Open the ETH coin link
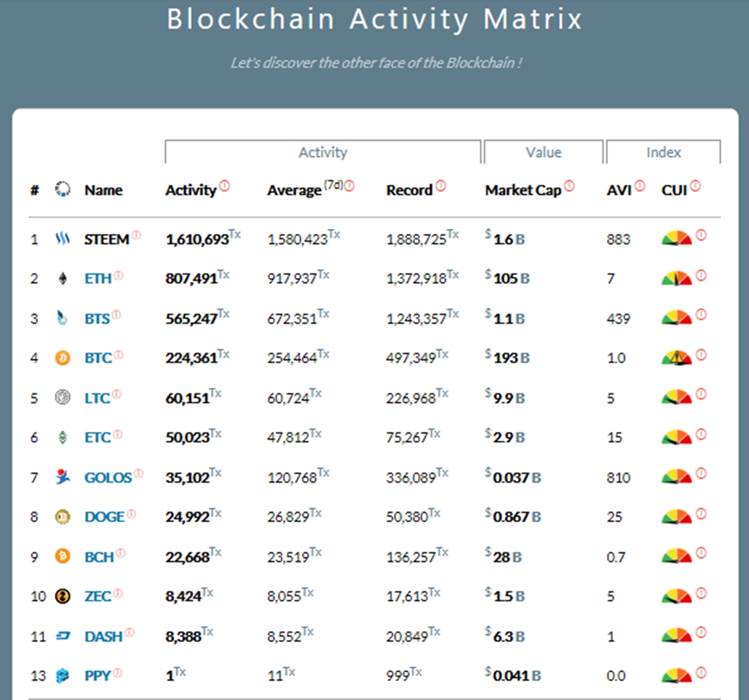The width and height of the screenshot is (749, 700). point(98,279)
